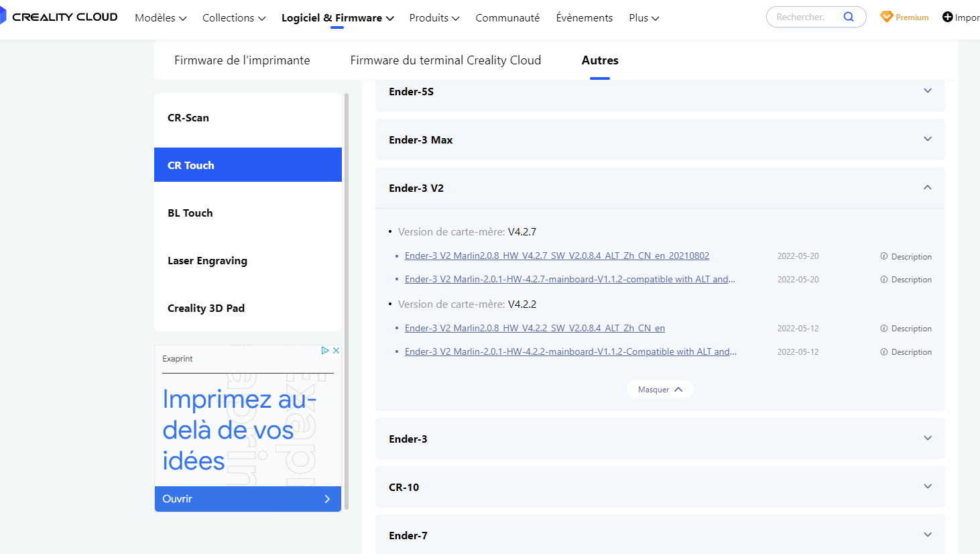Download Ender-3 V2 Marlin2.0.8 HW V4.2.2 firmware

[535, 328]
